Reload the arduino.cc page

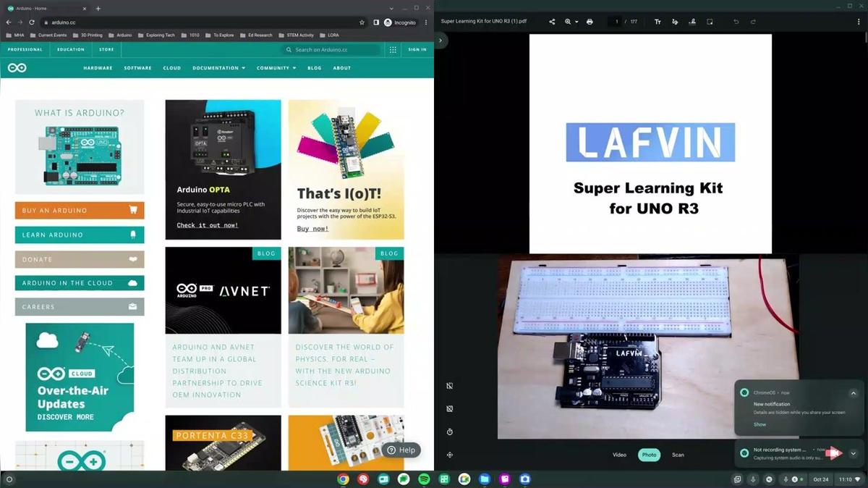[32, 22]
